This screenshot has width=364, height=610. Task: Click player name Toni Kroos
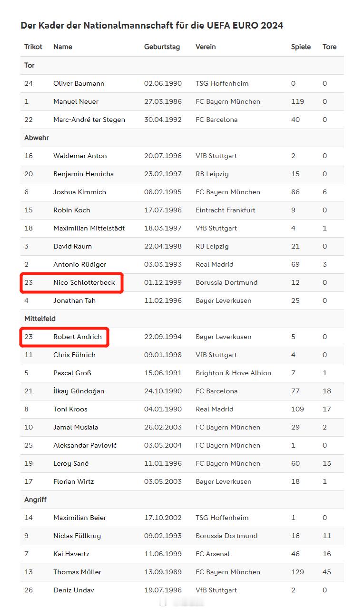(70, 409)
